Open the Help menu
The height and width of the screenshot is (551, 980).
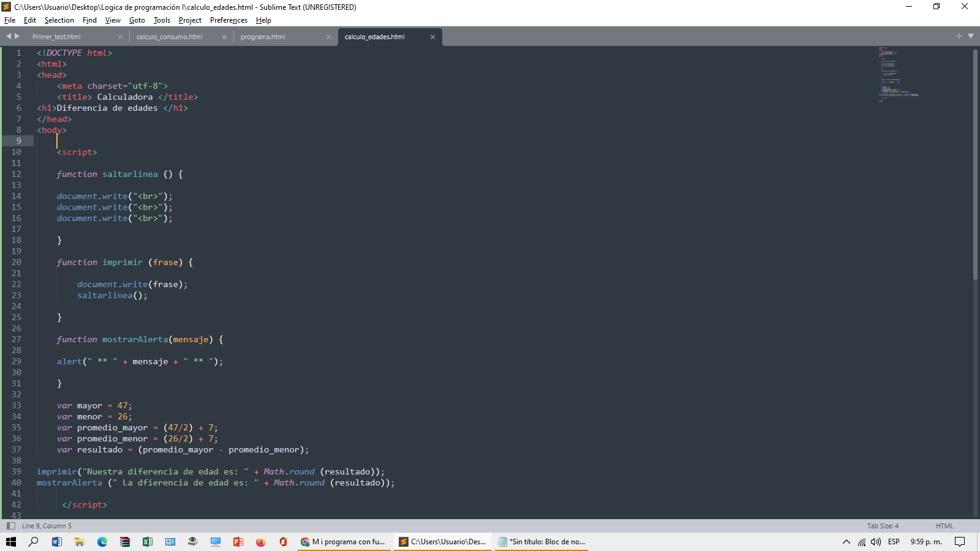(x=263, y=20)
